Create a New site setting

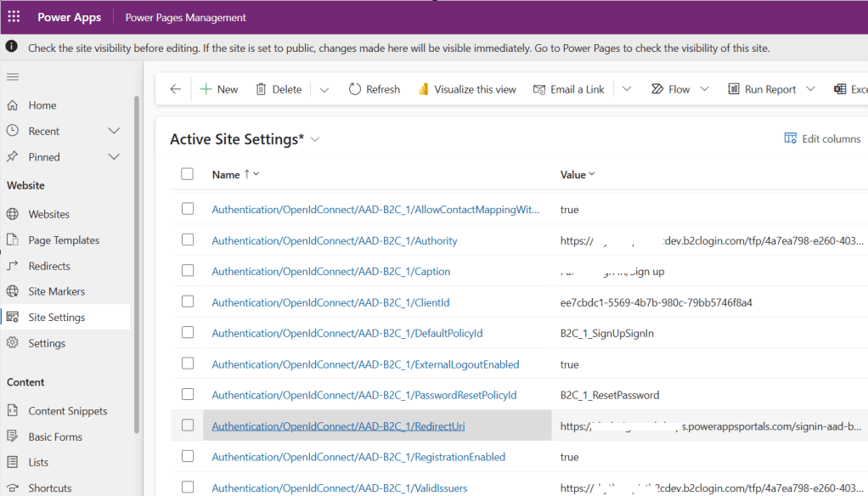point(218,89)
